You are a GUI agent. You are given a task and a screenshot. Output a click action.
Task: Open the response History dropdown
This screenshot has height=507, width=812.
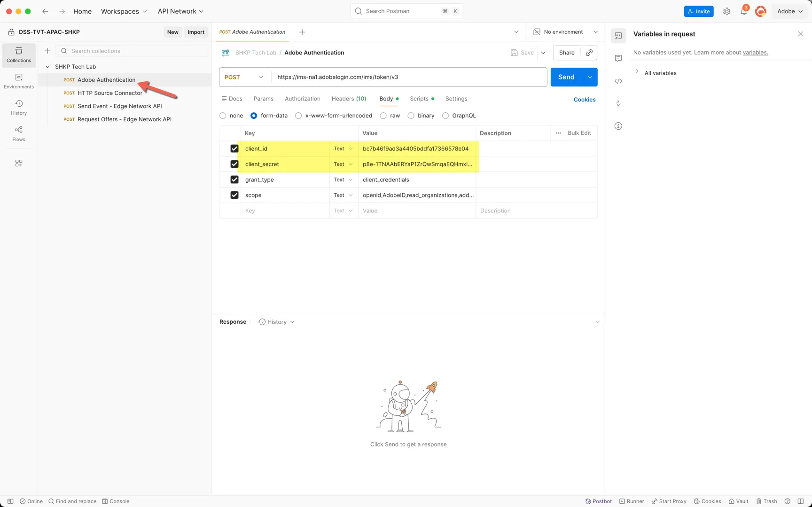coord(276,322)
